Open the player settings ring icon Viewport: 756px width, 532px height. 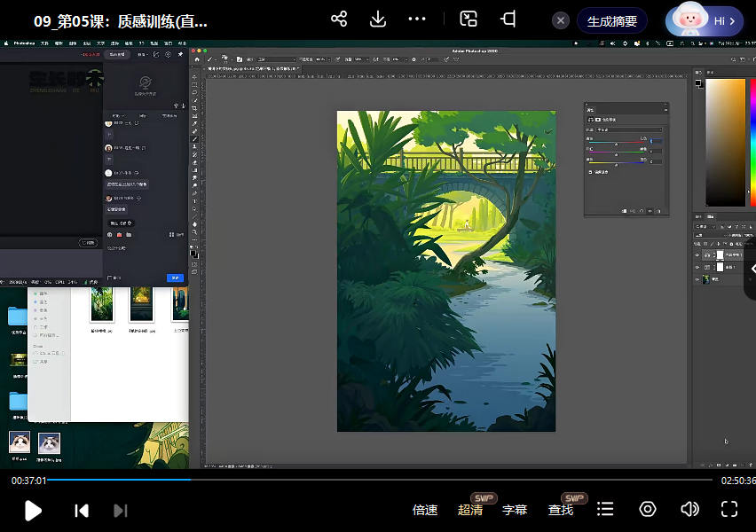pos(648,509)
